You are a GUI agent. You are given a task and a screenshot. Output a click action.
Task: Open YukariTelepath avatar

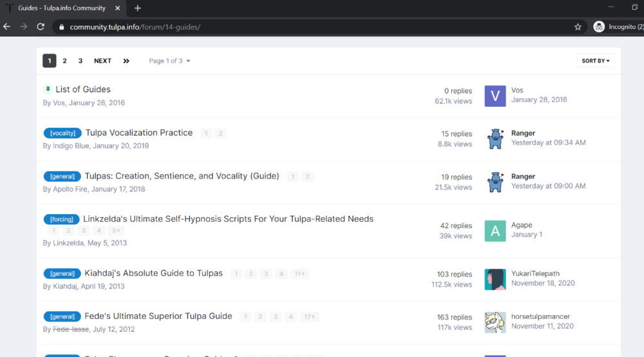click(495, 280)
